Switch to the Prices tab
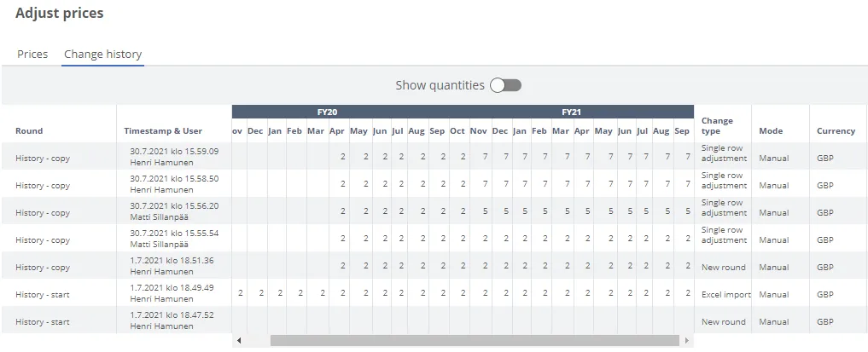868x352 pixels. pyautogui.click(x=32, y=55)
